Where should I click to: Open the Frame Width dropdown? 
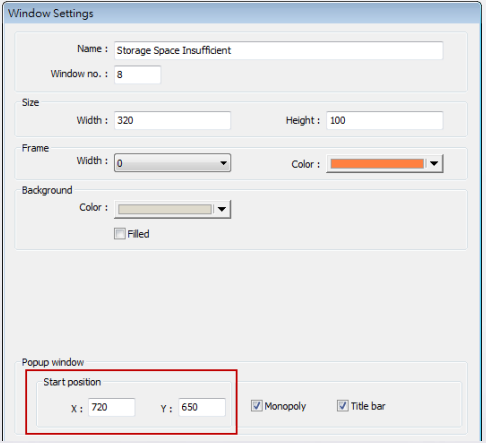(172, 163)
